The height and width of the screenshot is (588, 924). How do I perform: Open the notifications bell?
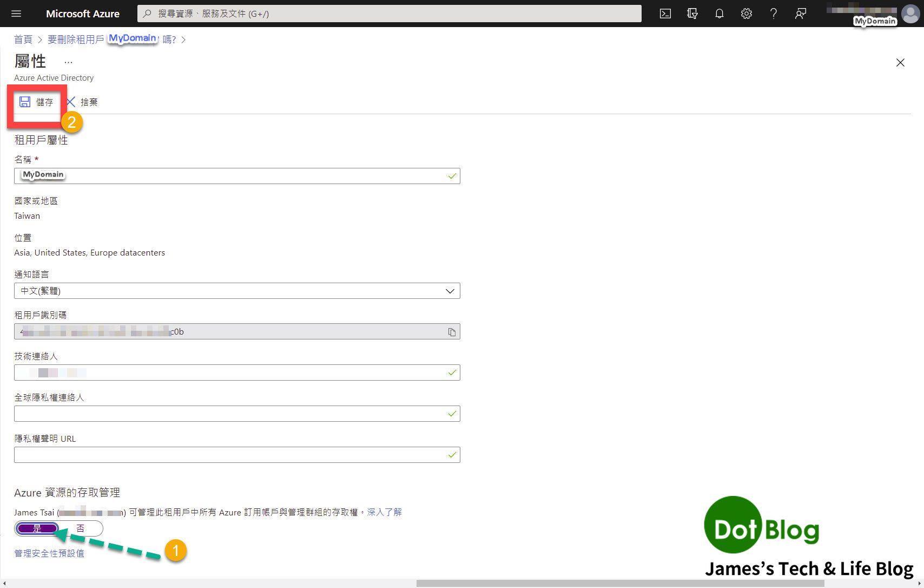coord(720,14)
